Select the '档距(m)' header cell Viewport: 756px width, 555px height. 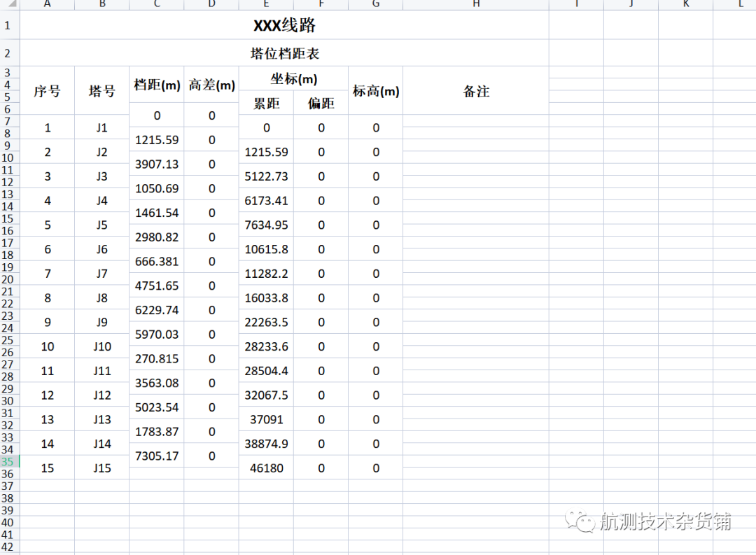click(157, 85)
